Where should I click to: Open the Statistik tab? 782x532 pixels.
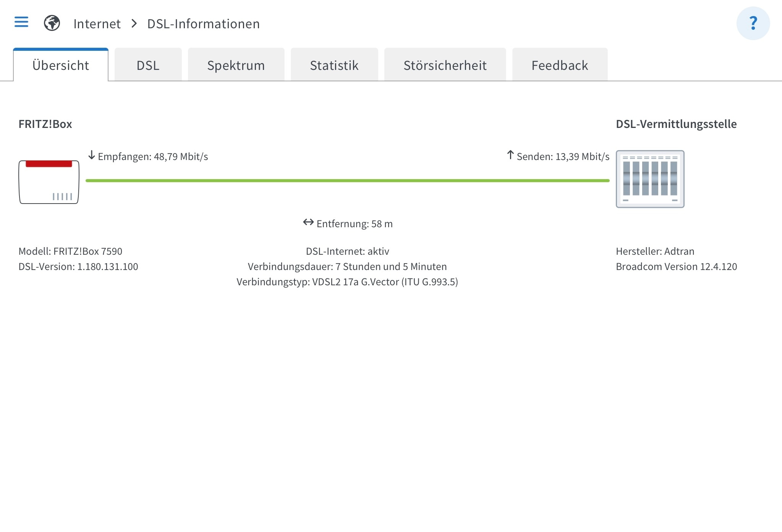click(x=334, y=65)
